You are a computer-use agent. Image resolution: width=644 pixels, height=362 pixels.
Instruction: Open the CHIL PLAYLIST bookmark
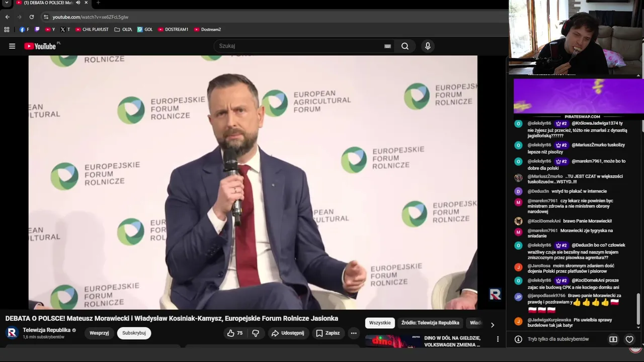click(x=92, y=30)
